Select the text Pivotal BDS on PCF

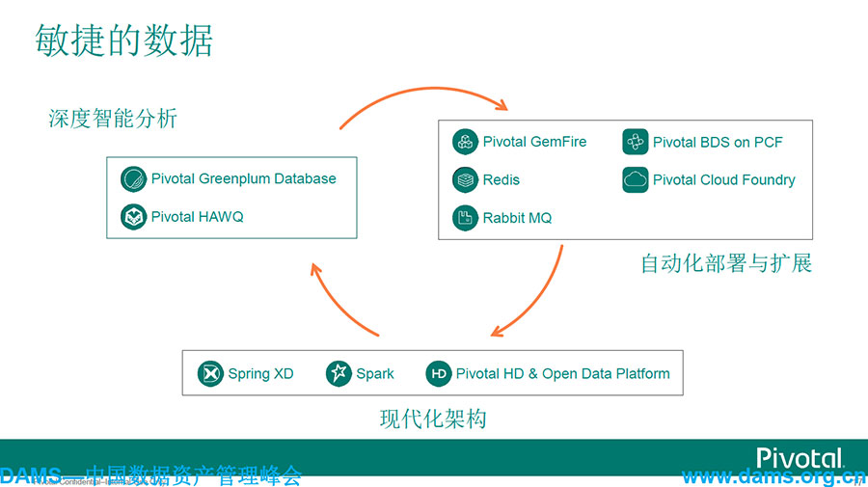point(718,142)
